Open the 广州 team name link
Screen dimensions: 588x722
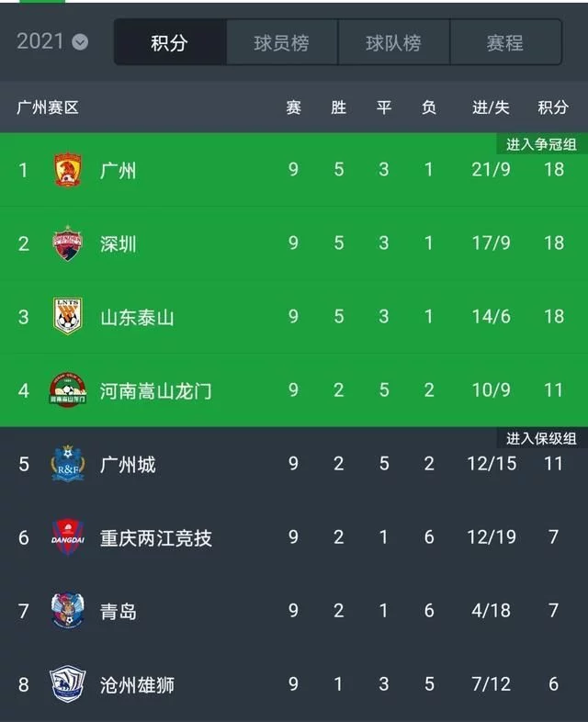119,170
